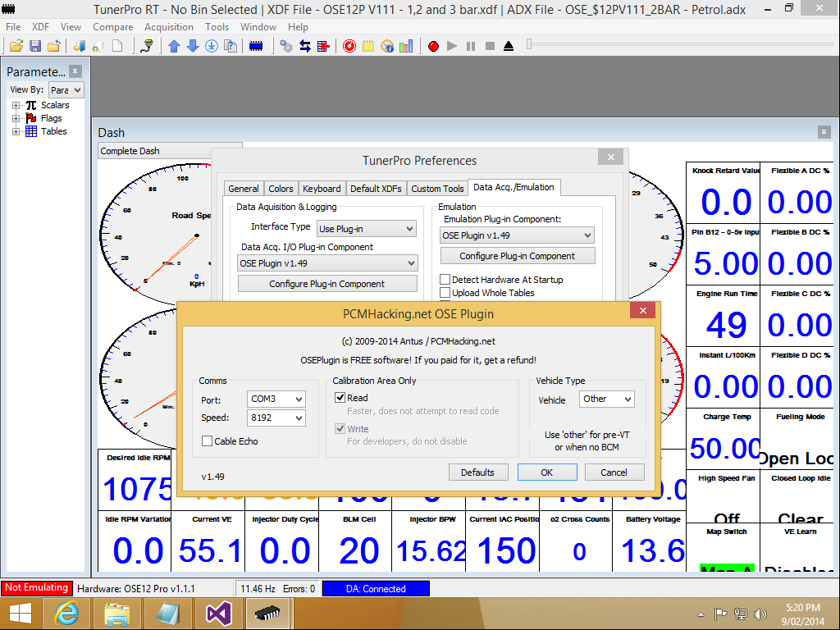Screen dimensions: 840x630
Task: Click the stop square button
Action: click(490, 46)
